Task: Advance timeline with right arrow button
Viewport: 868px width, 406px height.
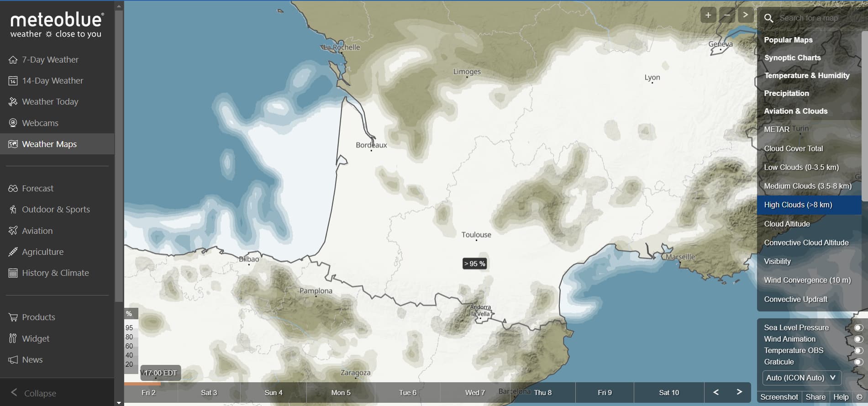Action: tap(739, 392)
